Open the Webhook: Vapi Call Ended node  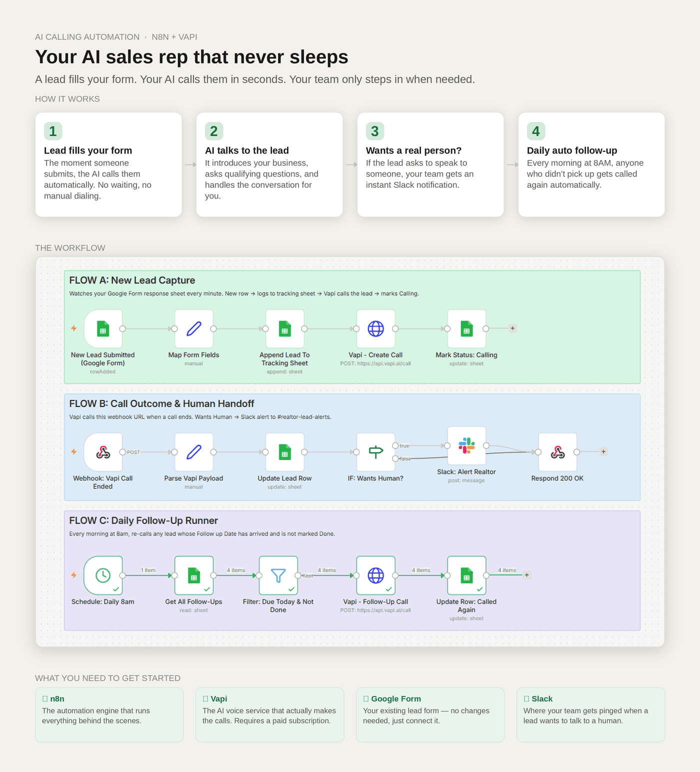pyautogui.click(x=103, y=452)
